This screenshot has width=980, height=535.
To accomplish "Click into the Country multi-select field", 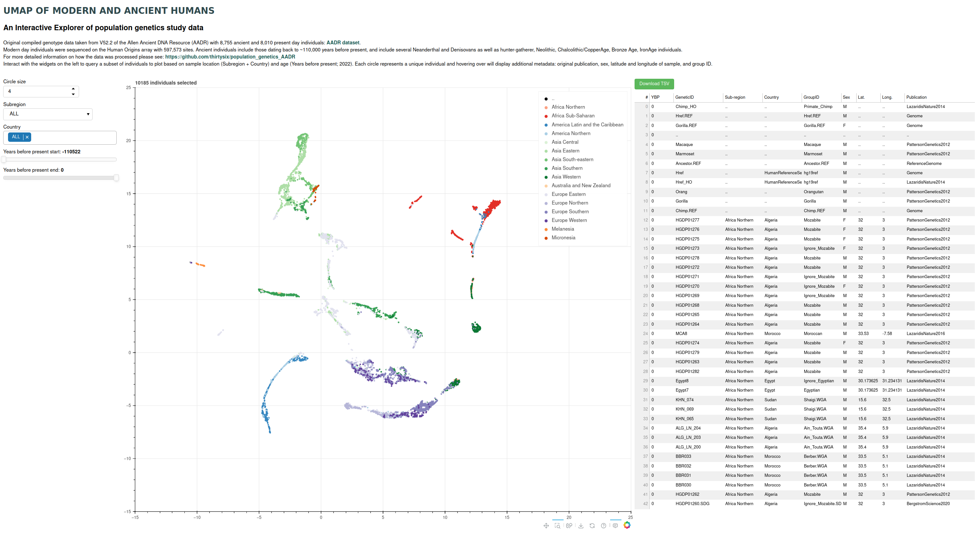I will click(72, 138).
